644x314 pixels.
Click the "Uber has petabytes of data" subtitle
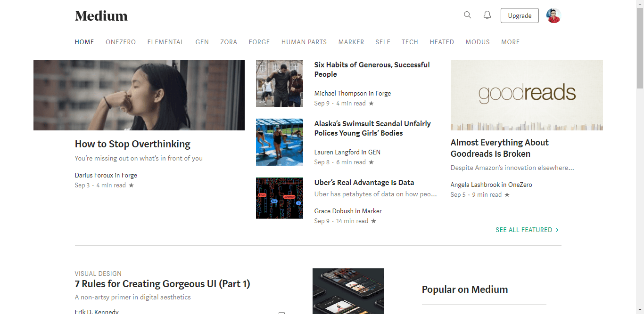click(376, 194)
